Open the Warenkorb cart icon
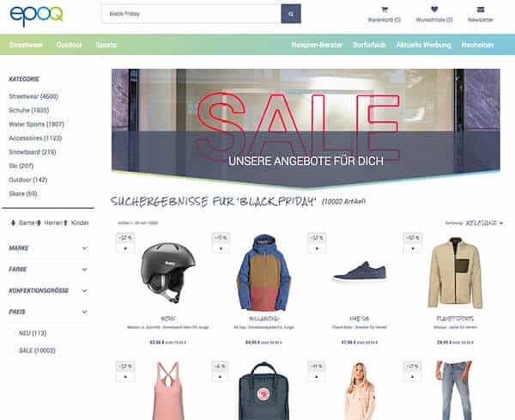The image size is (515, 420). click(x=384, y=9)
